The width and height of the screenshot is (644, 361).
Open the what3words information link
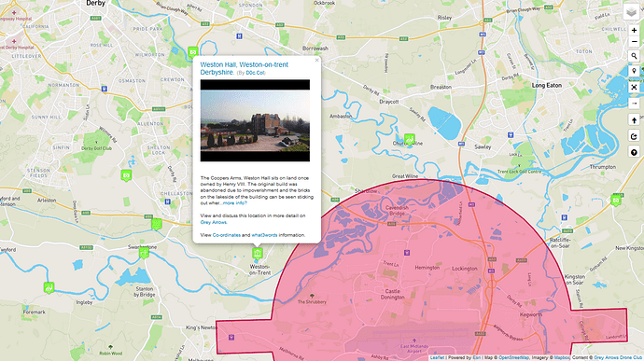point(264,235)
